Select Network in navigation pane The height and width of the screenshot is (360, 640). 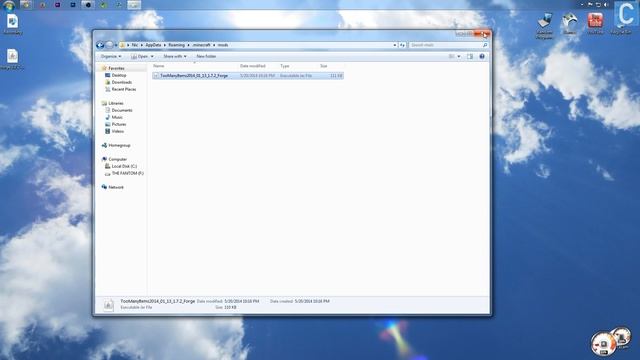tap(116, 187)
